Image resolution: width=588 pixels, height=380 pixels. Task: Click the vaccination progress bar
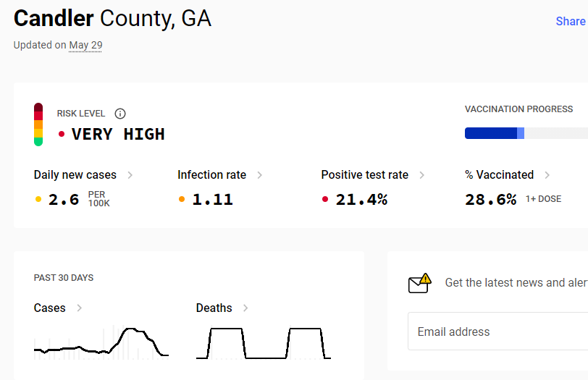click(x=526, y=133)
